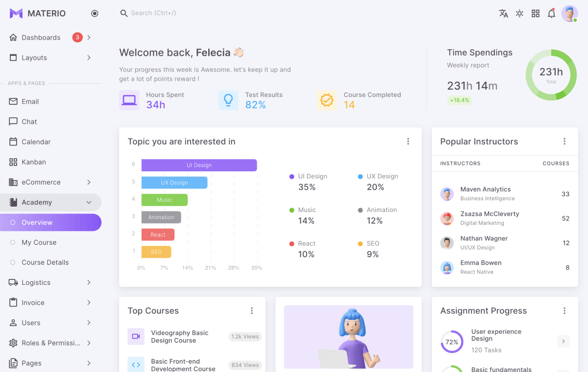
Task: Go to Email in sidebar
Action: coord(50,102)
